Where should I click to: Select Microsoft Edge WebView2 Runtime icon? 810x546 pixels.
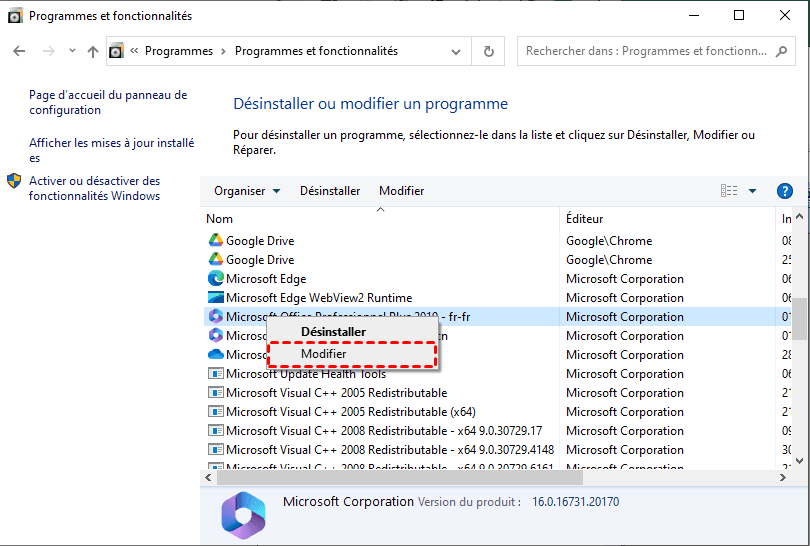(x=215, y=298)
